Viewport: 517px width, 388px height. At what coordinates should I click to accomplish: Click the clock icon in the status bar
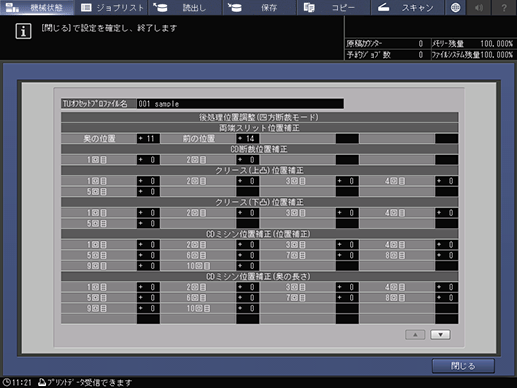(x=7, y=382)
